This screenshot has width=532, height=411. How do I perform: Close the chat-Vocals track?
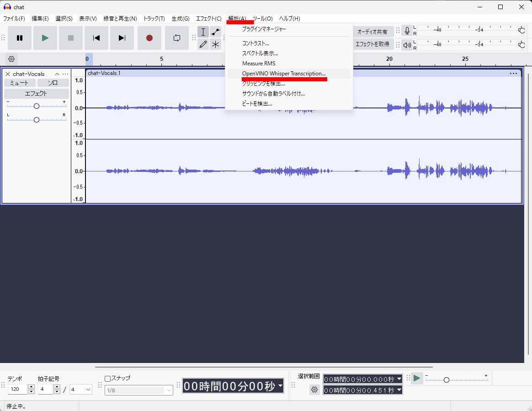pos(8,74)
